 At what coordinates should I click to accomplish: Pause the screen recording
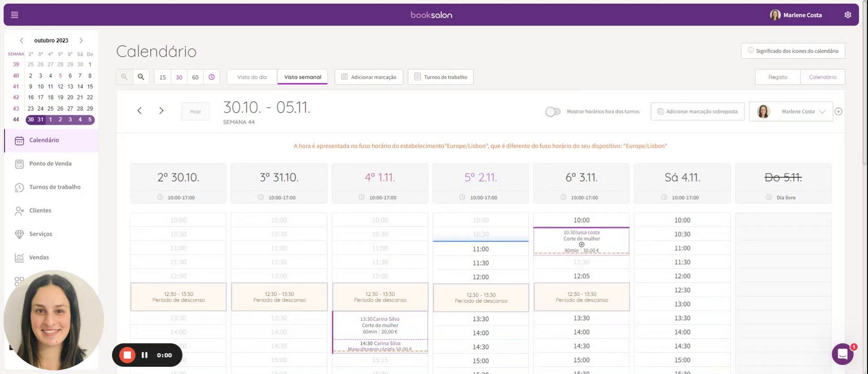pyautogui.click(x=144, y=355)
